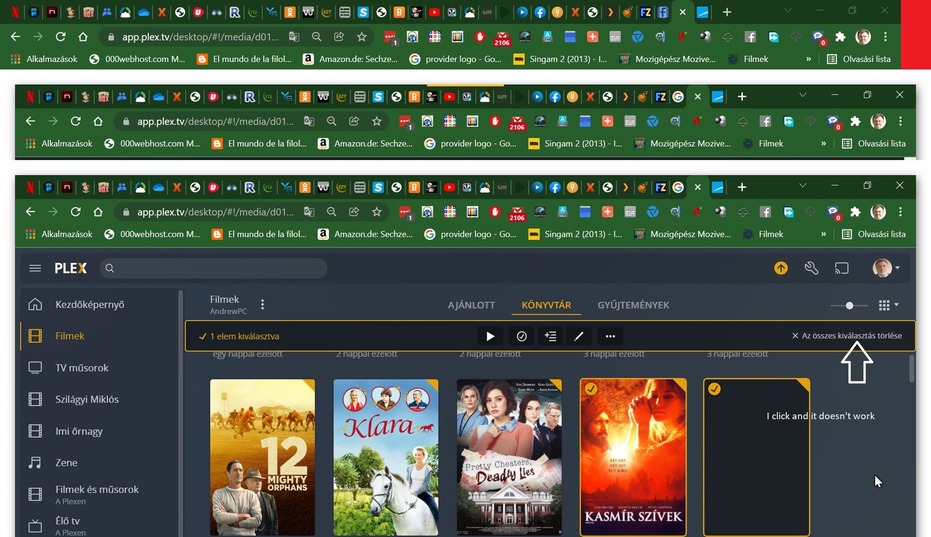Open the Plex hamburger navigation menu

tap(35, 268)
